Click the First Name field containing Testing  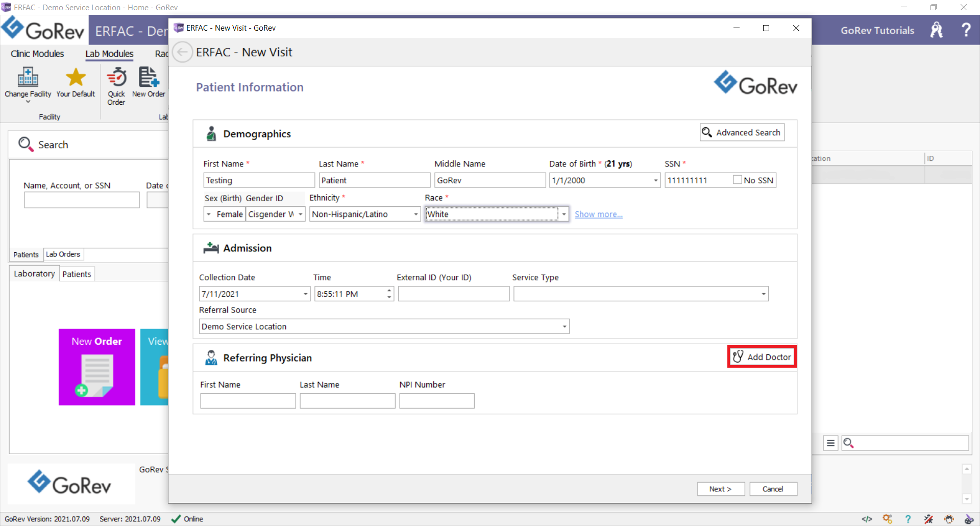point(259,180)
